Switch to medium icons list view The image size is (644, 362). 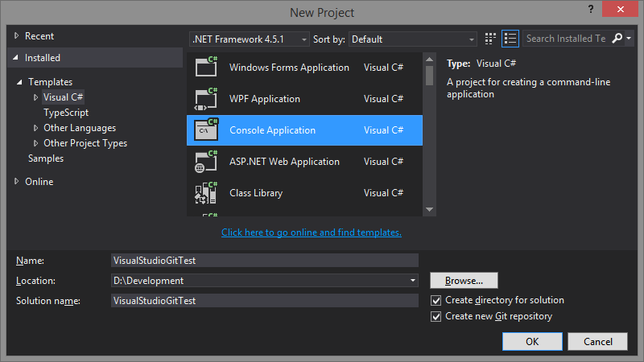coord(510,39)
